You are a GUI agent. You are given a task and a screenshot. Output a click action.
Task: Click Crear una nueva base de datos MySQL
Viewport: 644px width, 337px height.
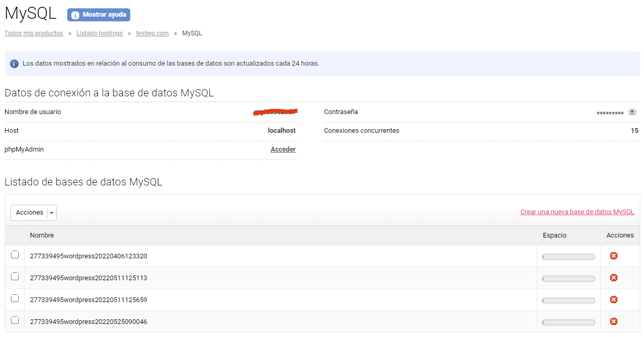pyautogui.click(x=577, y=212)
